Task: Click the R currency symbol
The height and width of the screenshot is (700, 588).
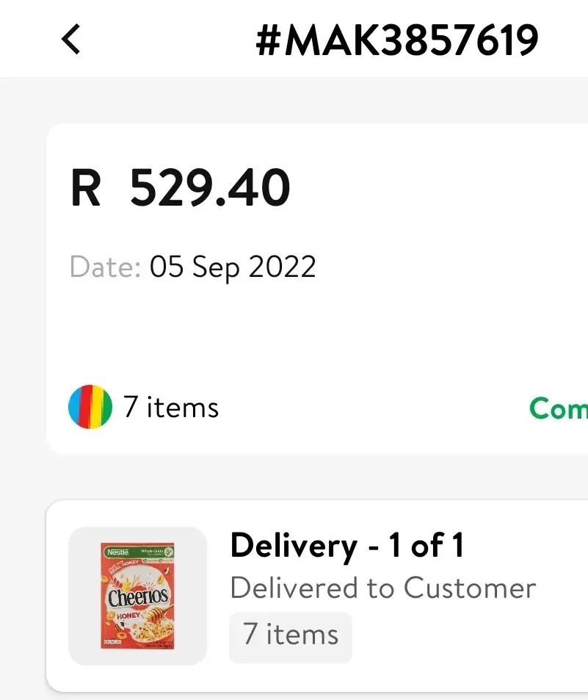Action: tap(86, 189)
